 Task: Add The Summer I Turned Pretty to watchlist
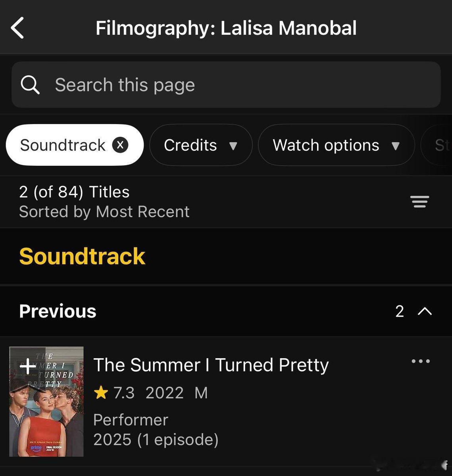(28, 365)
